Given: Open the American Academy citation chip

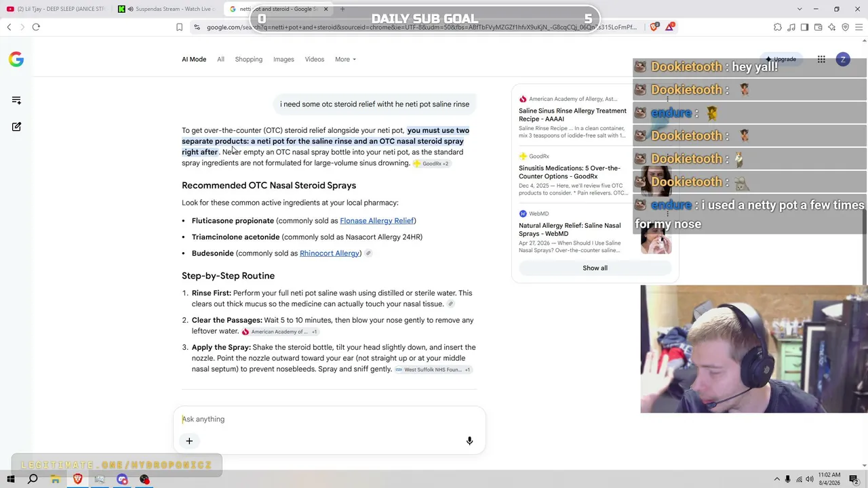Looking at the screenshot, I should pyautogui.click(x=279, y=331).
